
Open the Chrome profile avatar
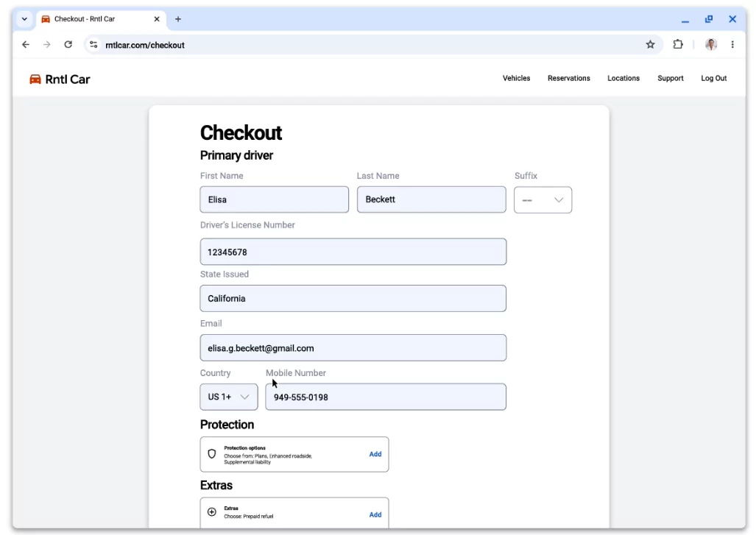[710, 45]
